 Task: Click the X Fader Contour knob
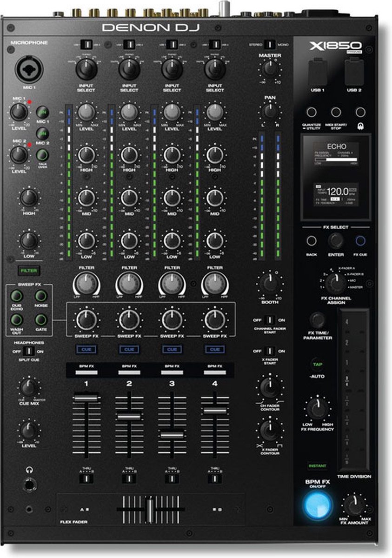tap(269, 430)
